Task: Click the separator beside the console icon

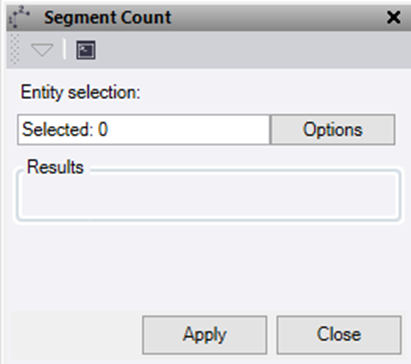Action: (64, 49)
